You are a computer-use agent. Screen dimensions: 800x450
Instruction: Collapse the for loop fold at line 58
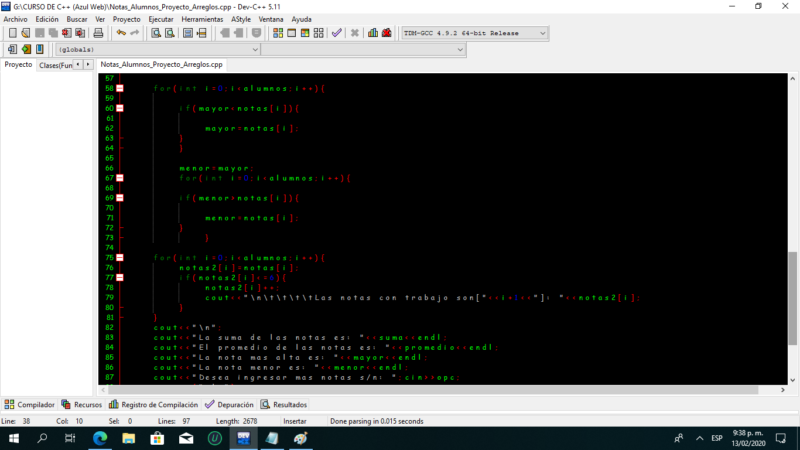point(120,108)
